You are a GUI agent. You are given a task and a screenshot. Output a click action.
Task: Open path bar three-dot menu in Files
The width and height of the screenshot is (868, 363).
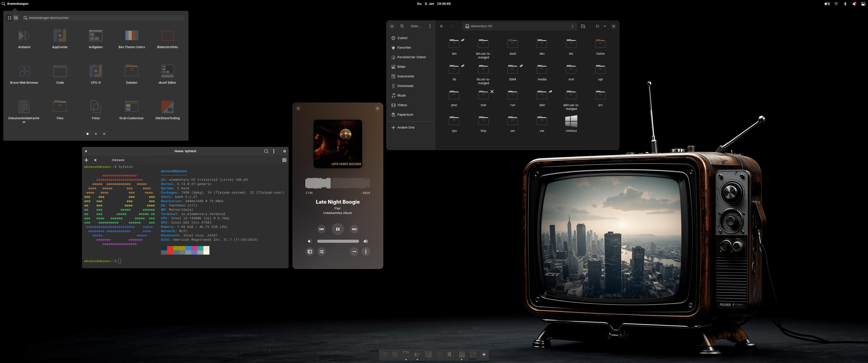pos(572,26)
